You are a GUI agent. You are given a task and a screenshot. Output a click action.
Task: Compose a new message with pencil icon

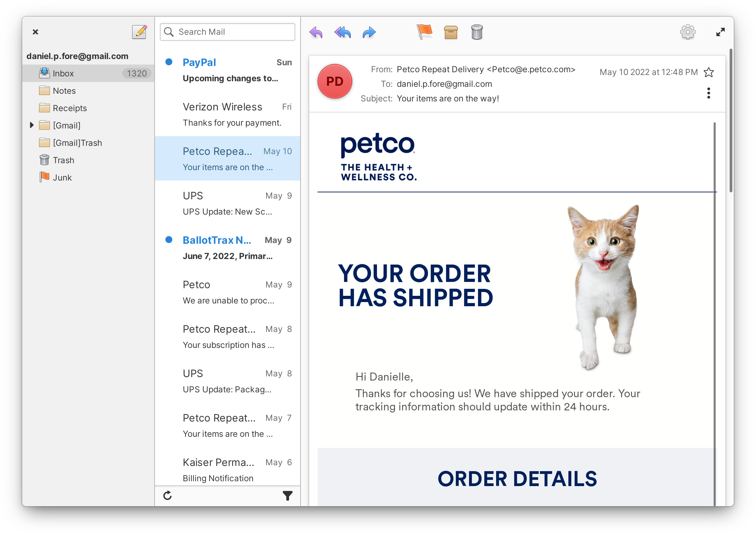[x=139, y=32]
